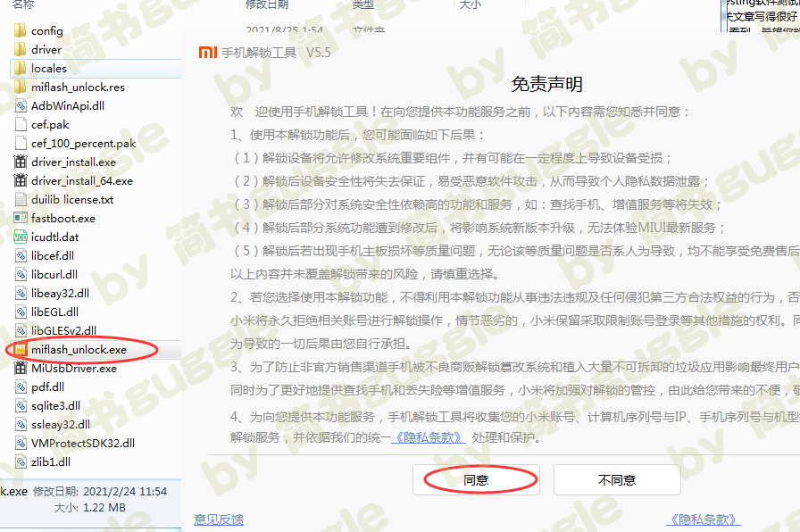Screen dimensions: 800x532
Task: Click the libcurl.dll file icon
Action: [x=21, y=274]
